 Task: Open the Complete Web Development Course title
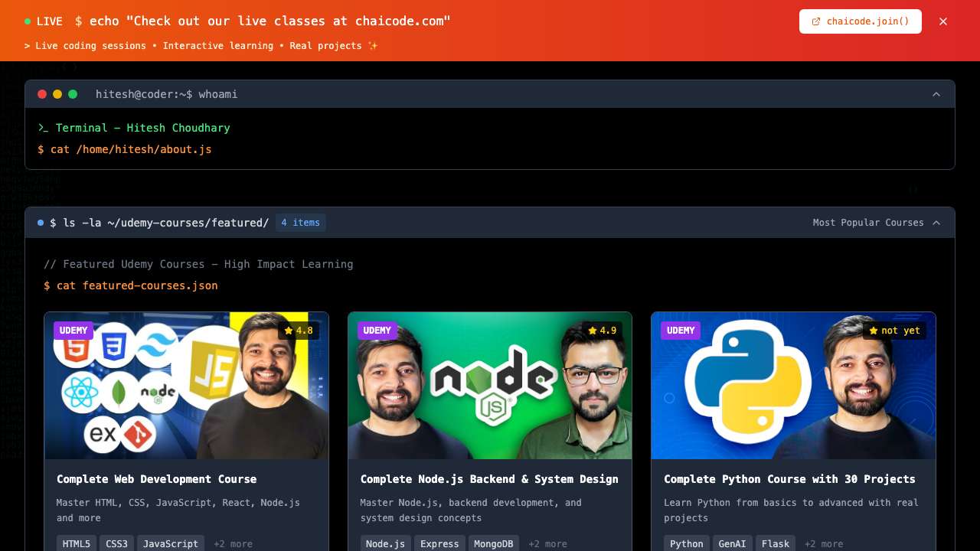[x=156, y=479]
